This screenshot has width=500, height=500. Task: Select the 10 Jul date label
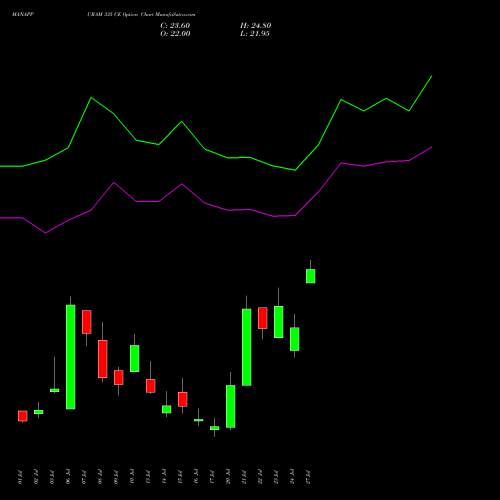[132, 477]
